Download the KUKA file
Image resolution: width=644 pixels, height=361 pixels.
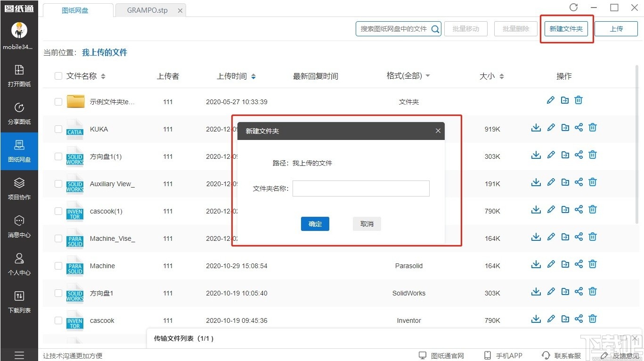[536, 127]
